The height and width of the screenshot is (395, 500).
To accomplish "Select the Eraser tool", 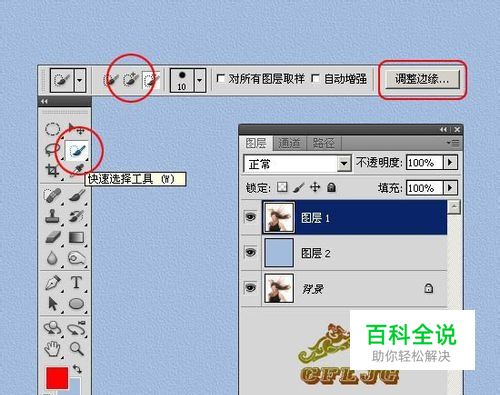I will click(52, 237).
